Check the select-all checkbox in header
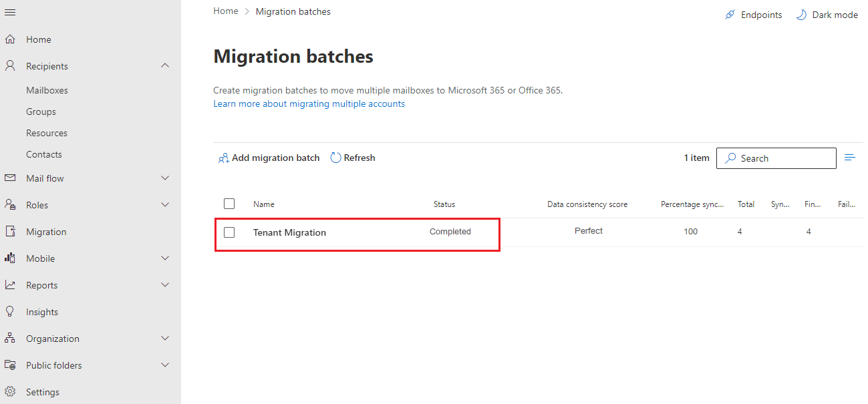The width and height of the screenshot is (868, 404). 229,204
